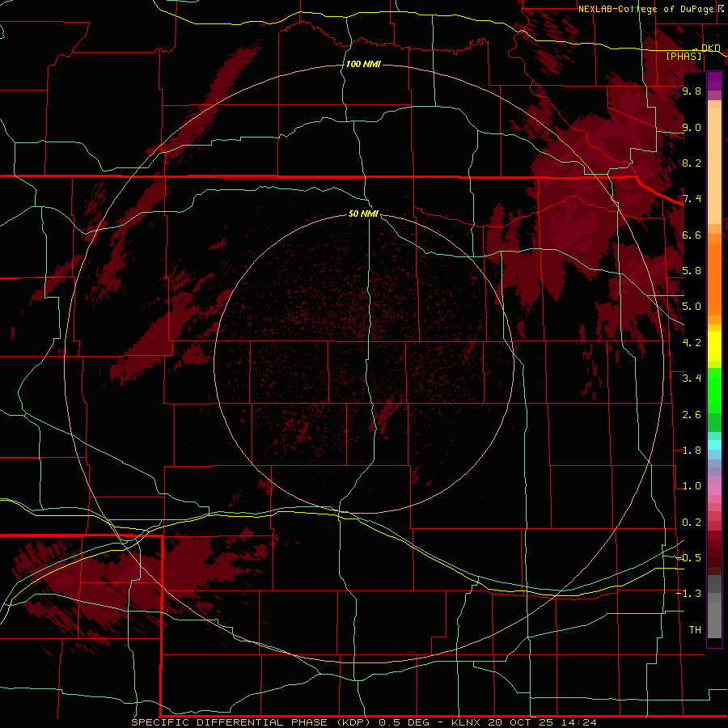Pick the orange swatch beside 5.8
728x728 pixels.
pyautogui.click(x=714, y=274)
